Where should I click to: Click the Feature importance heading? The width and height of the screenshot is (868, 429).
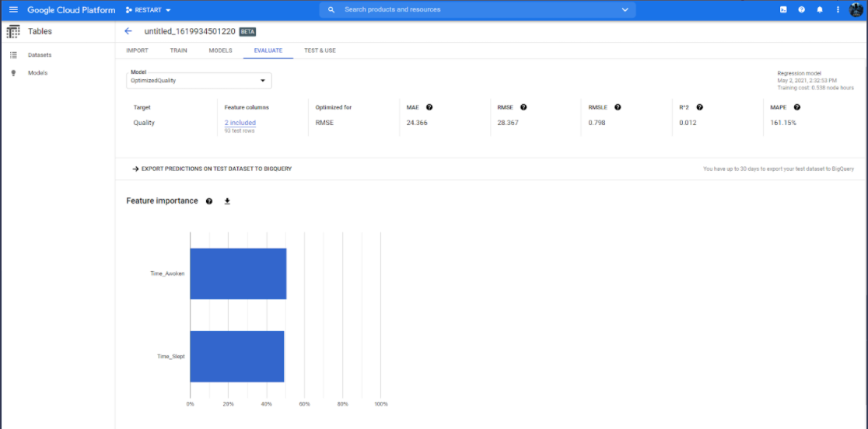(x=163, y=201)
